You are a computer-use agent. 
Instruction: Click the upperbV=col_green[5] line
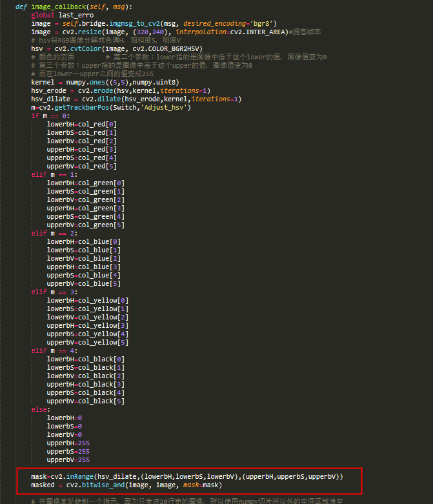click(86, 225)
